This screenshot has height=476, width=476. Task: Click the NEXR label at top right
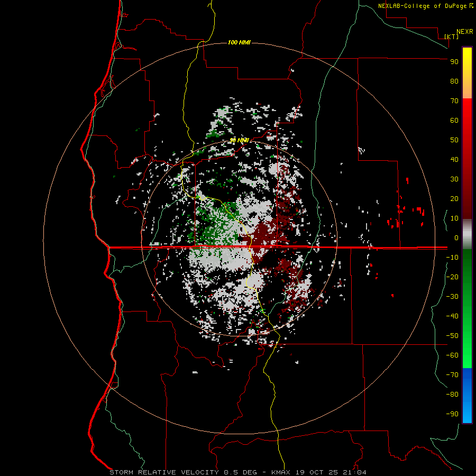coord(465,31)
